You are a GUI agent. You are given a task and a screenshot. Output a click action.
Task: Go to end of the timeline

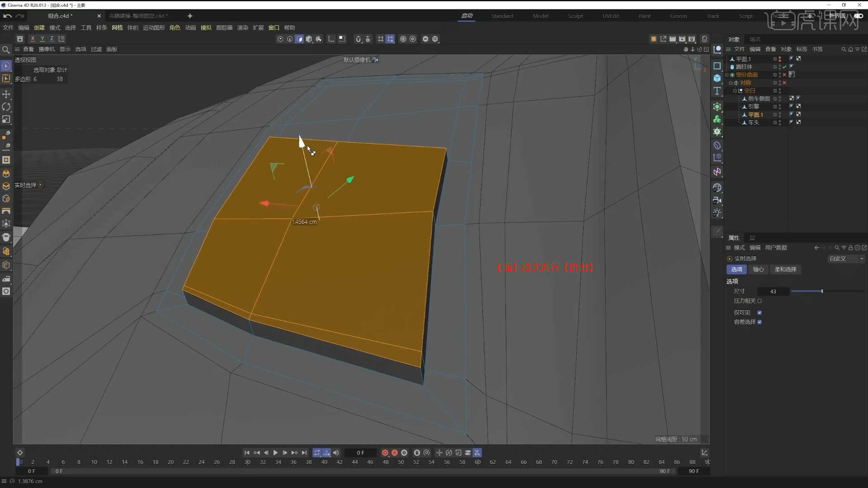(x=304, y=453)
